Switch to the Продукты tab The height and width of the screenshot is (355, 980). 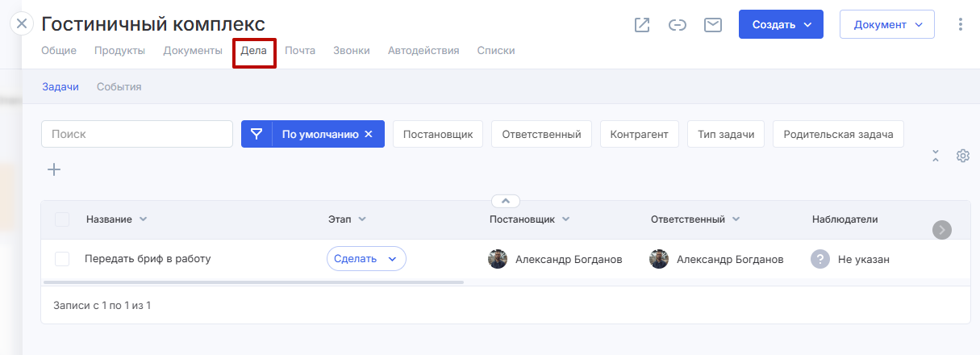[119, 51]
